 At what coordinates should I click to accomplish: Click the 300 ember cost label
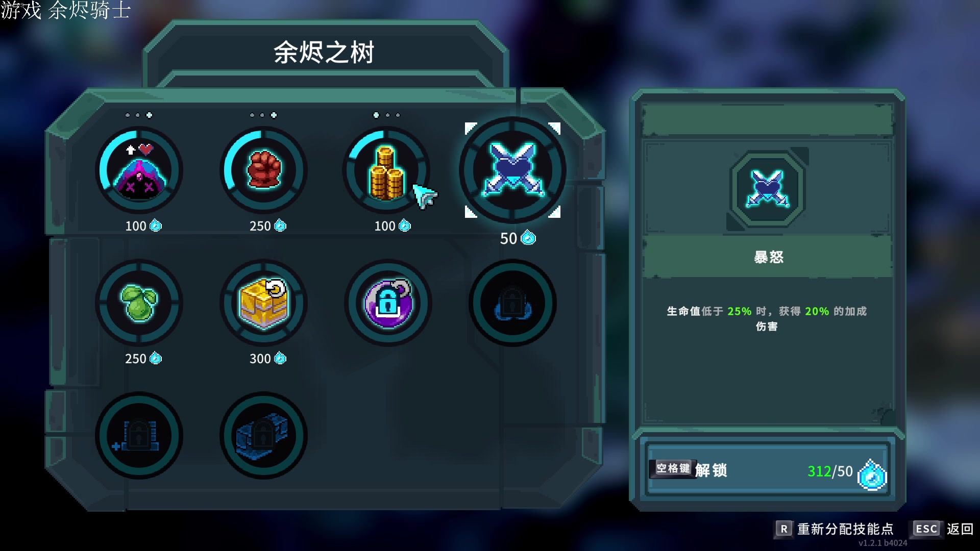(267, 359)
